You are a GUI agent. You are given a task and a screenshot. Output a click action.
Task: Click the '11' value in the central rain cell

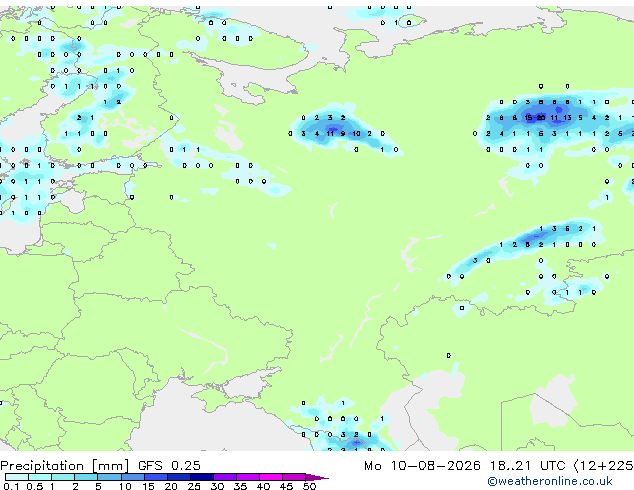pyautogui.click(x=330, y=133)
